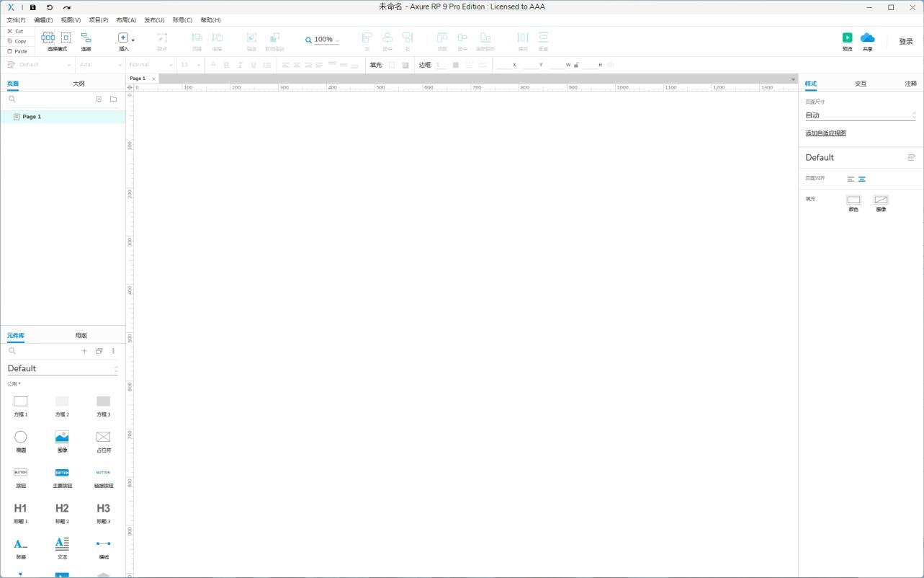Set page alignment to left

(851, 179)
